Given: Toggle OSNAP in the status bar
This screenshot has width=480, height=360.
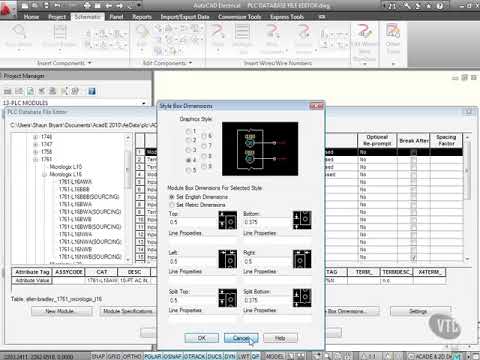Looking at the screenshot, I should 172,356.
